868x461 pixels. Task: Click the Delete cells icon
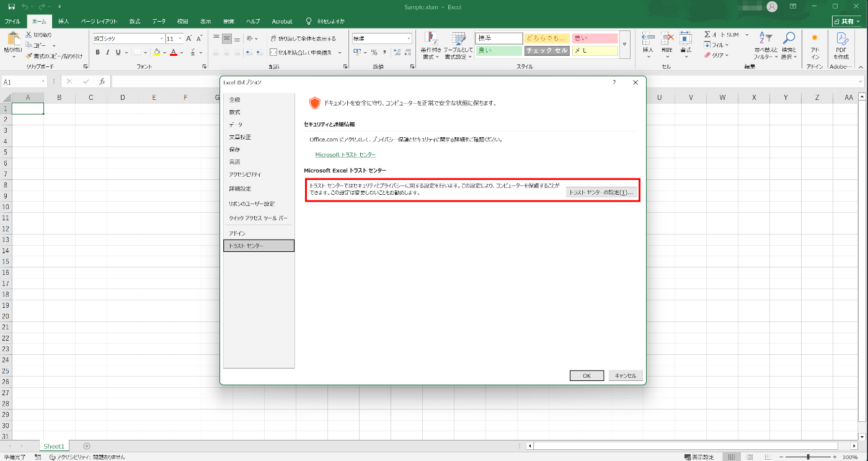coord(667,38)
